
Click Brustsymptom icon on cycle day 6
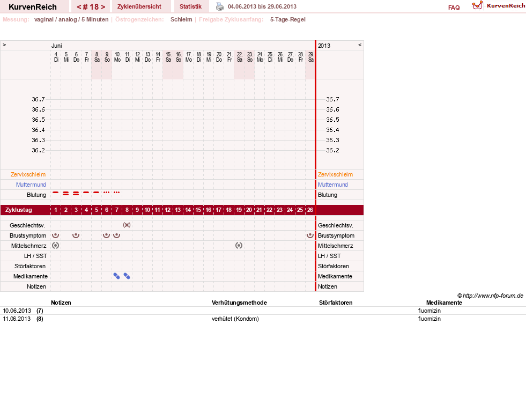[x=106, y=235]
